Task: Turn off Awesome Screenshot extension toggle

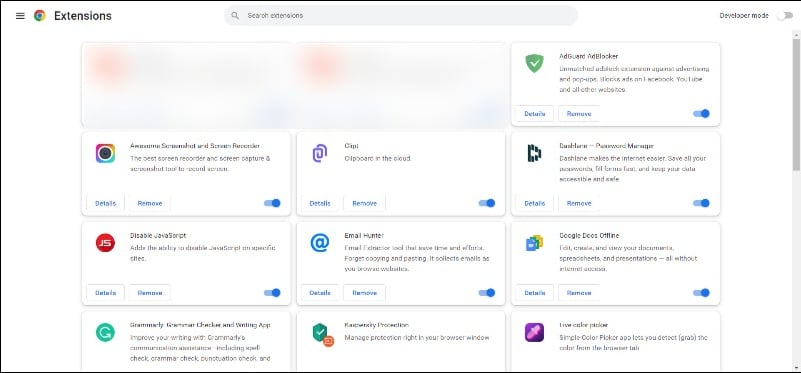Action: 272,203
